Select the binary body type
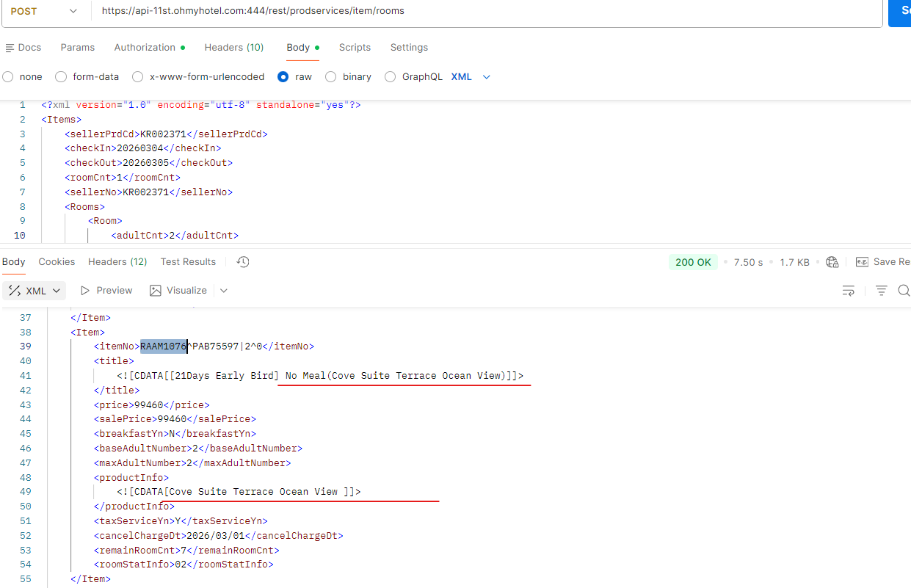 point(348,76)
